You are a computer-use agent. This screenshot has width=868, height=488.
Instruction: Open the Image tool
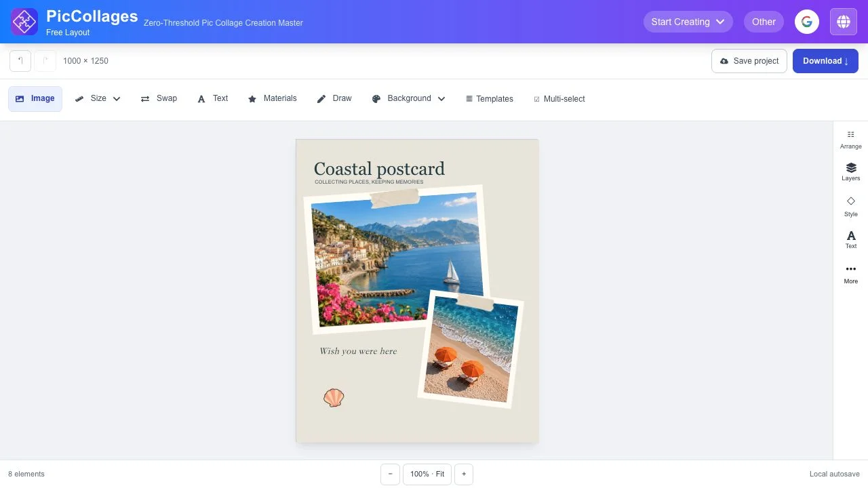(35, 99)
